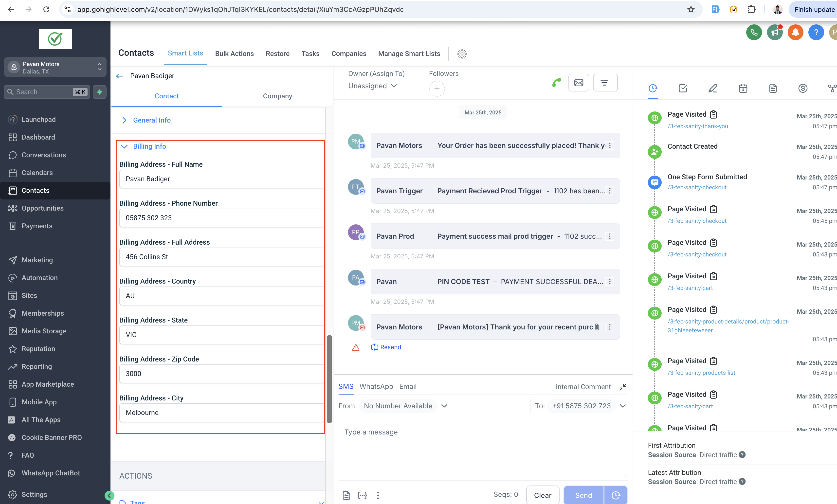Image resolution: width=837 pixels, height=504 pixels.
Task: Open browser extensions puzzle icon
Action: coord(751,10)
